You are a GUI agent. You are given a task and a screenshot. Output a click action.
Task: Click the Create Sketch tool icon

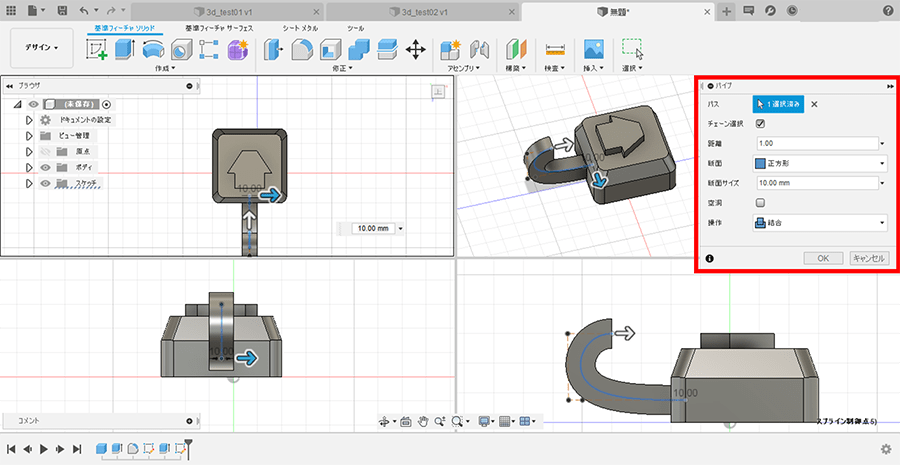click(97, 49)
